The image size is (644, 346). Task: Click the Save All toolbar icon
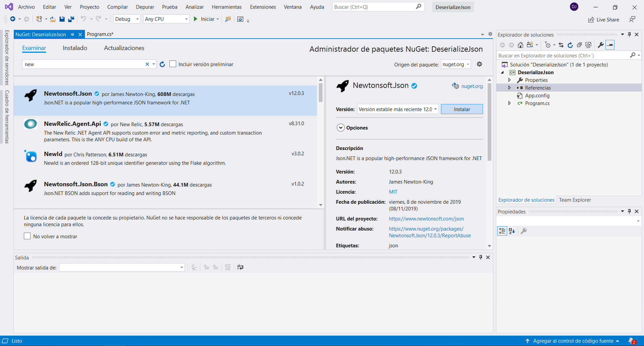[x=71, y=19]
